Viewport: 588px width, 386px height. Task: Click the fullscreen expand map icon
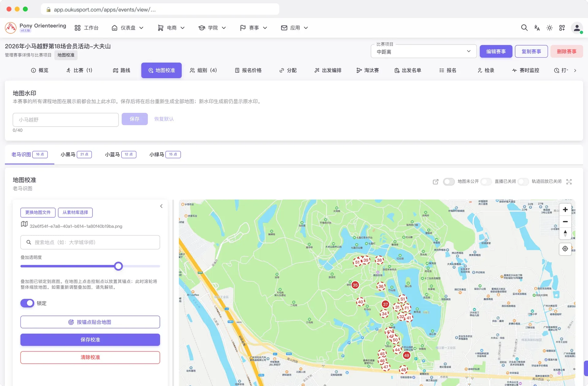569,182
